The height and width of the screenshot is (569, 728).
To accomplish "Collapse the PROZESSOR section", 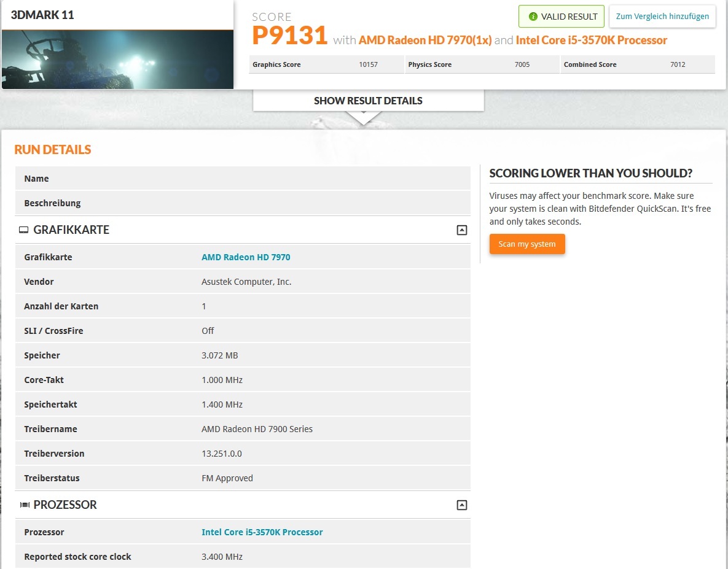I will click(x=461, y=505).
